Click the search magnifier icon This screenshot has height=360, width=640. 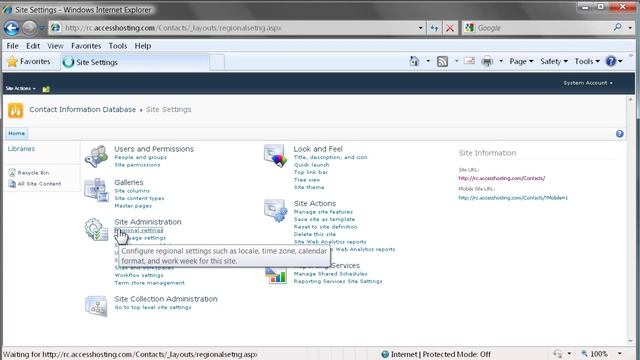pos(617,27)
